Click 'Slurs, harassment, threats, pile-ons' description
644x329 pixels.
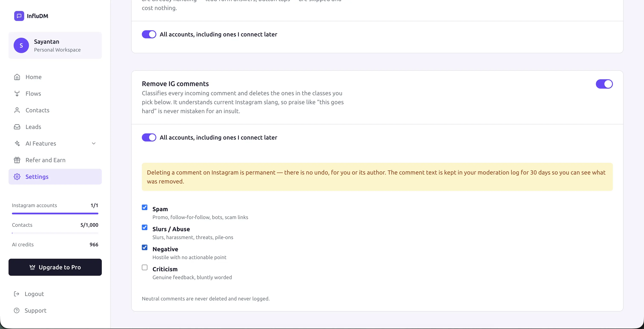point(193,237)
